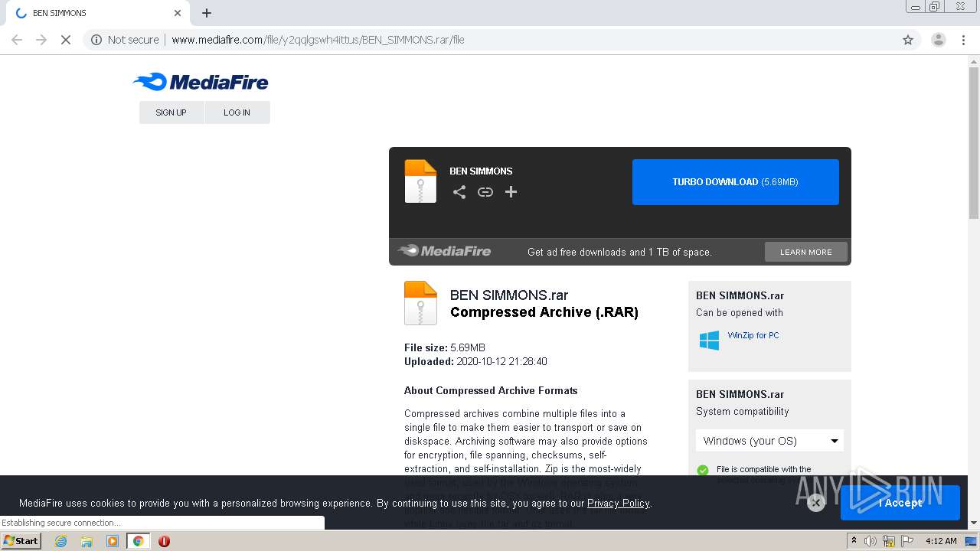Click the action center flag tray icon

[x=907, y=541]
